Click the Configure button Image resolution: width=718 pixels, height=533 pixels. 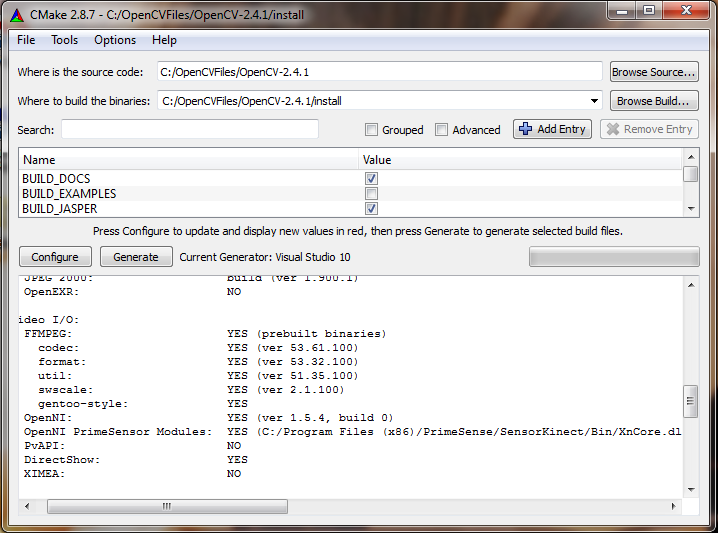[x=55, y=257]
